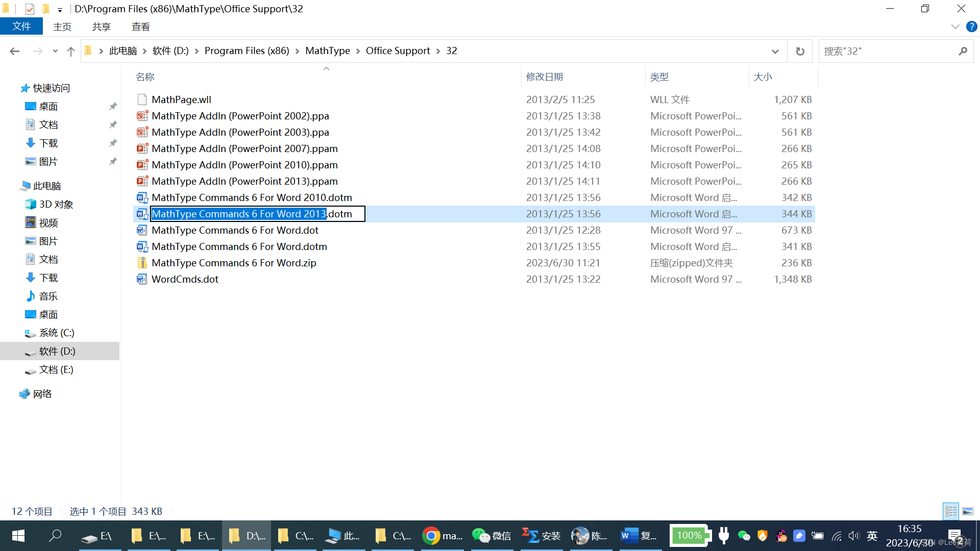Select MathType AddIn (PowerPoint 2013).ppam file icon

tap(142, 181)
